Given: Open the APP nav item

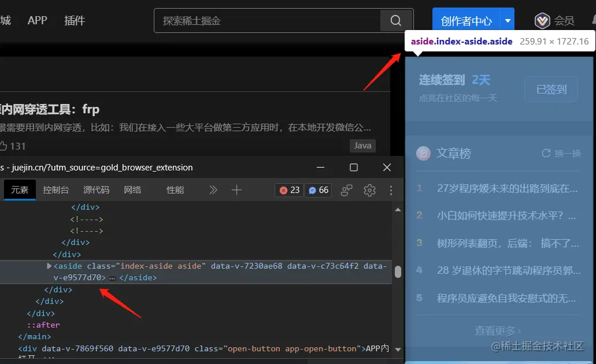Looking at the screenshot, I should [37, 21].
